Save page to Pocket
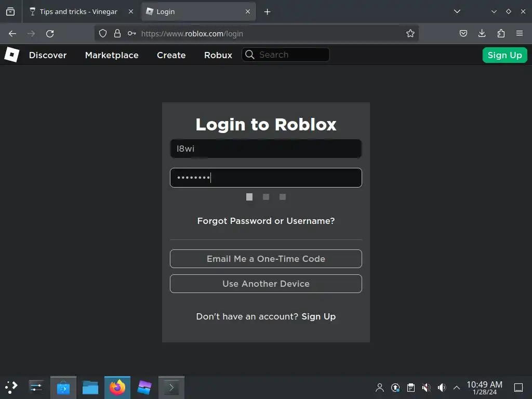Viewport: 532px width, 399px height. point(463,33)
